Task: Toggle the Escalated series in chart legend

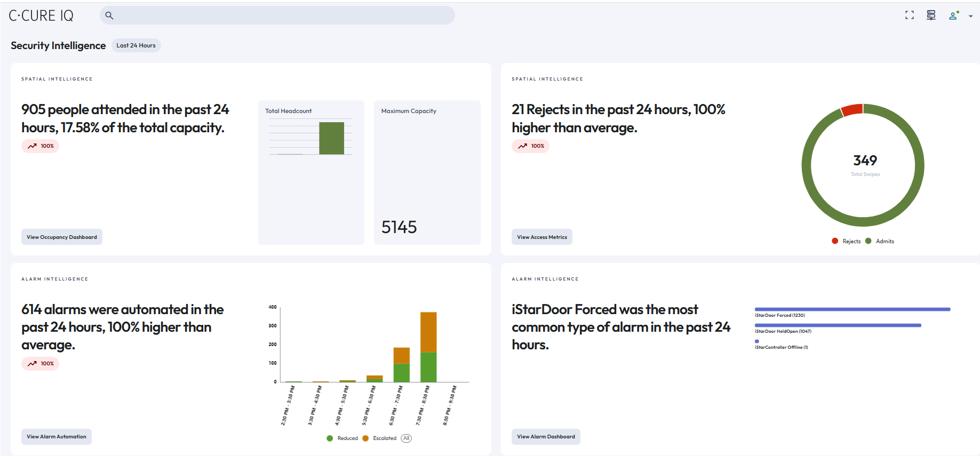Action: (379, 438)
